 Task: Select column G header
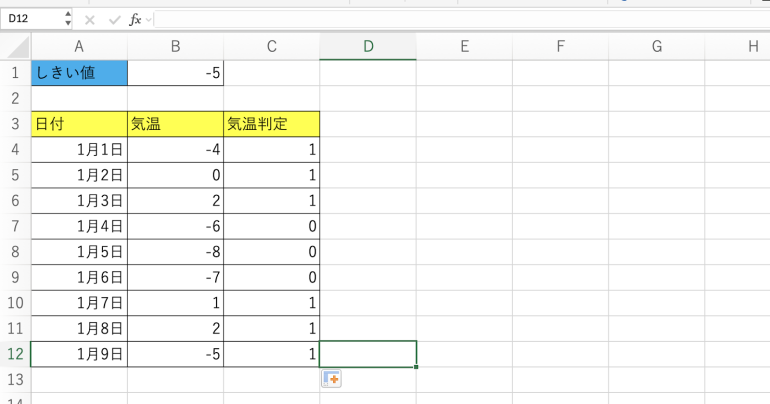pos(657,47)
